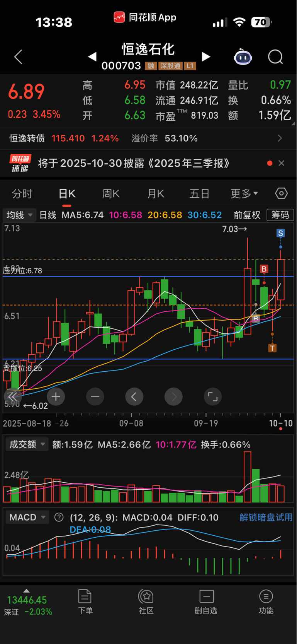Select the 周K tab
This screenshot has width=297, height=644.
[x=111, y=193]
